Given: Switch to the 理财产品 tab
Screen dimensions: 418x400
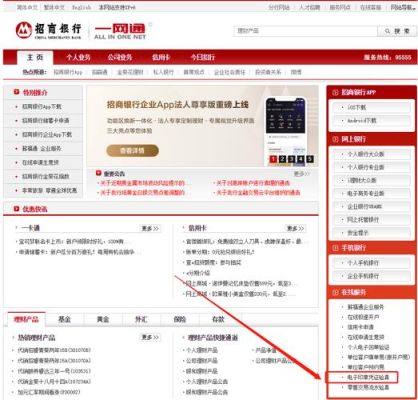Looking at the screenshot, I should 26,319.
